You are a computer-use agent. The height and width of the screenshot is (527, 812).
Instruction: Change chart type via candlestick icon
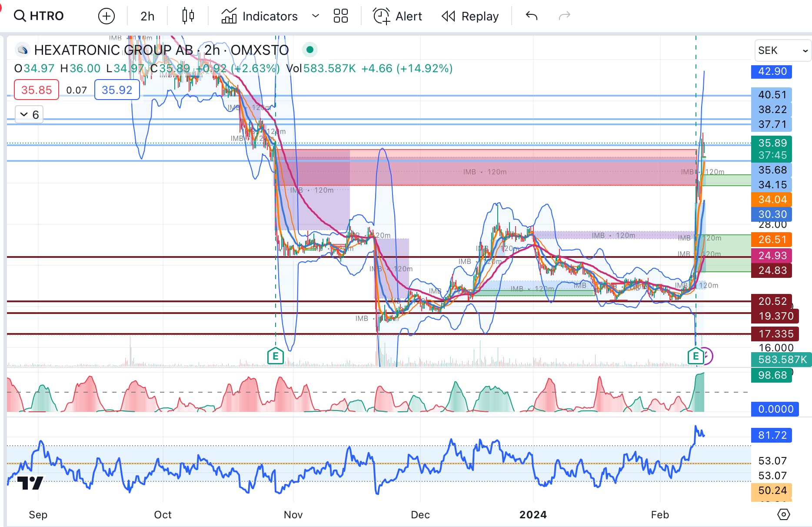[188, 16]
